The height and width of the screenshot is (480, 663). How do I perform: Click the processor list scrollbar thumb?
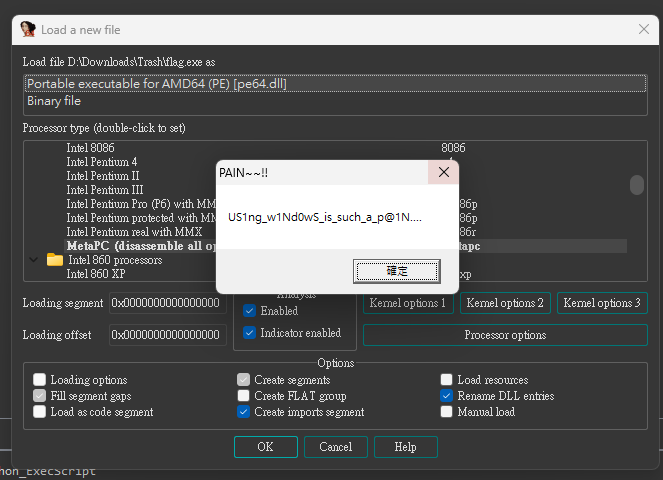(636, 185)
